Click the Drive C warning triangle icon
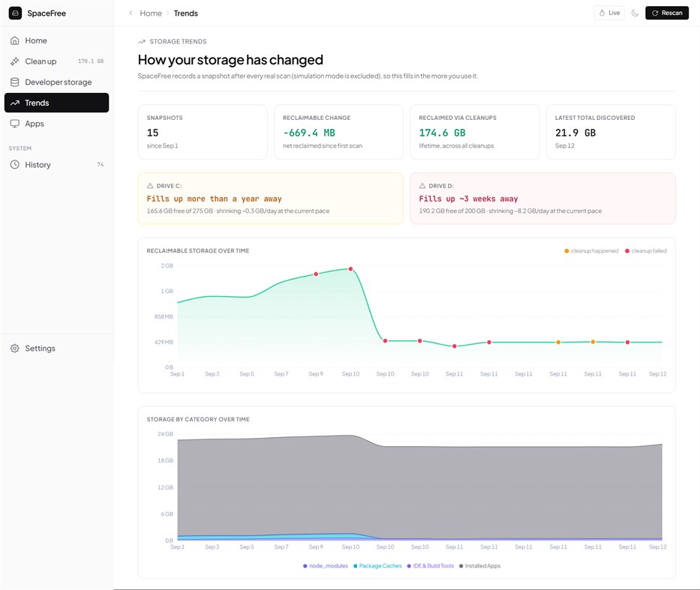This screenshot has width=700, height=590. point(150,186)
